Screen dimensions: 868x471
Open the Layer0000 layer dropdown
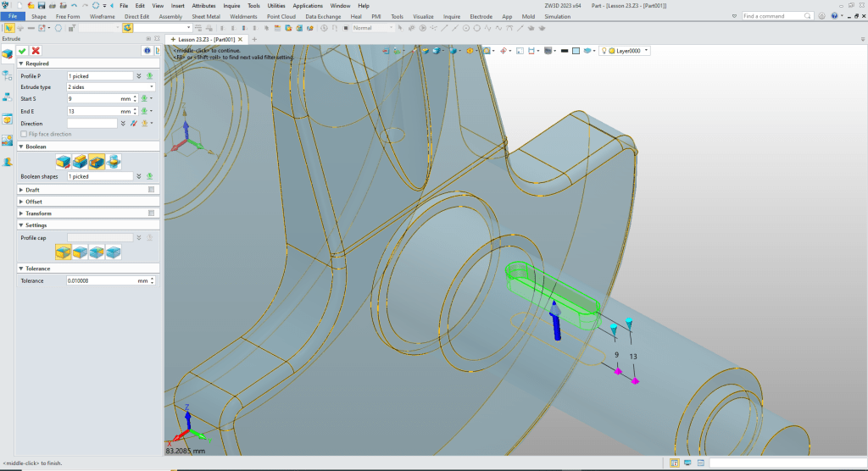(x=647, y=51)
